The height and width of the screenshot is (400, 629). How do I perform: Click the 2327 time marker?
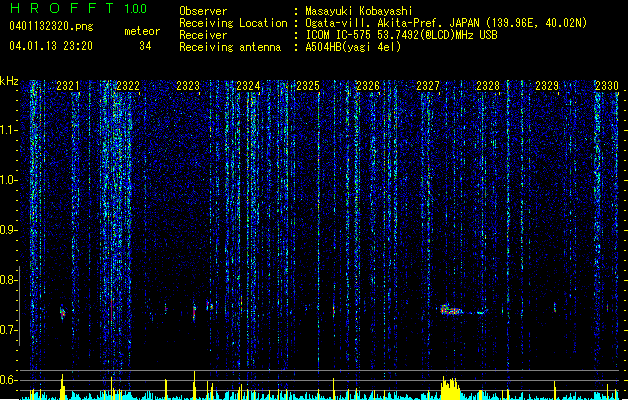click(x=428, y=85)
